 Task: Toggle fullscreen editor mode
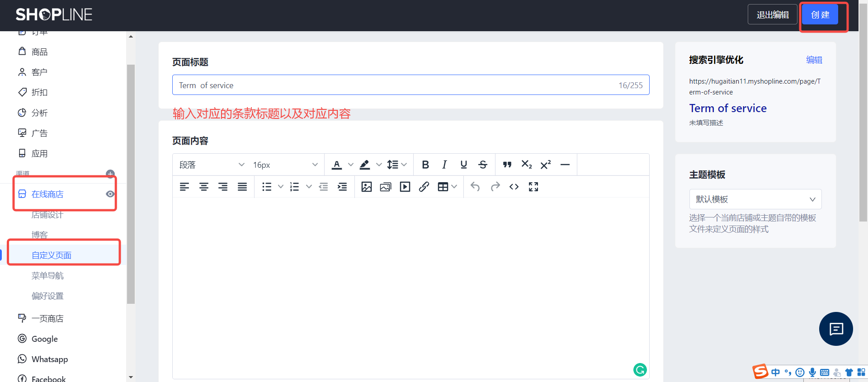(533, 187)
